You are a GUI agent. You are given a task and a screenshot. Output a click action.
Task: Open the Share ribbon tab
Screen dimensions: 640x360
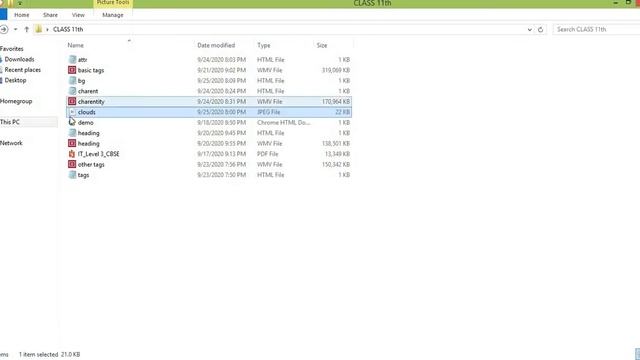[x=50, y=15]
